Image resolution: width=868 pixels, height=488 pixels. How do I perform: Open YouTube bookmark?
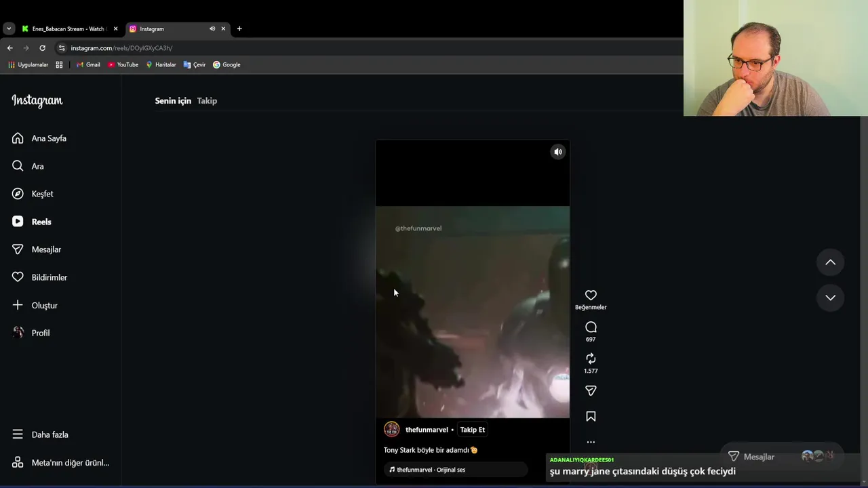click(123, 64)
